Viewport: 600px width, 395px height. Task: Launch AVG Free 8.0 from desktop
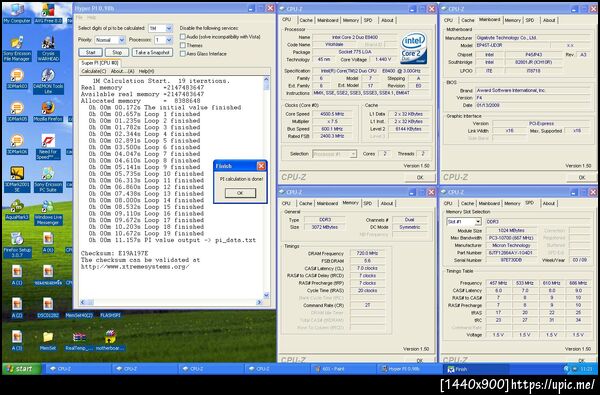(x=48, y=12)
